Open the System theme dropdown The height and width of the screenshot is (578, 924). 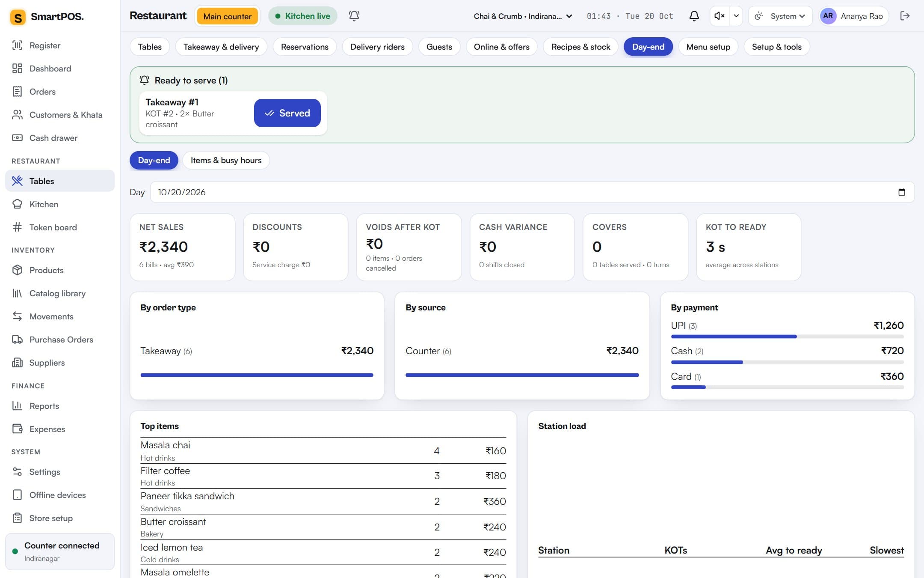pyautogui.click(x=780, y=16)
